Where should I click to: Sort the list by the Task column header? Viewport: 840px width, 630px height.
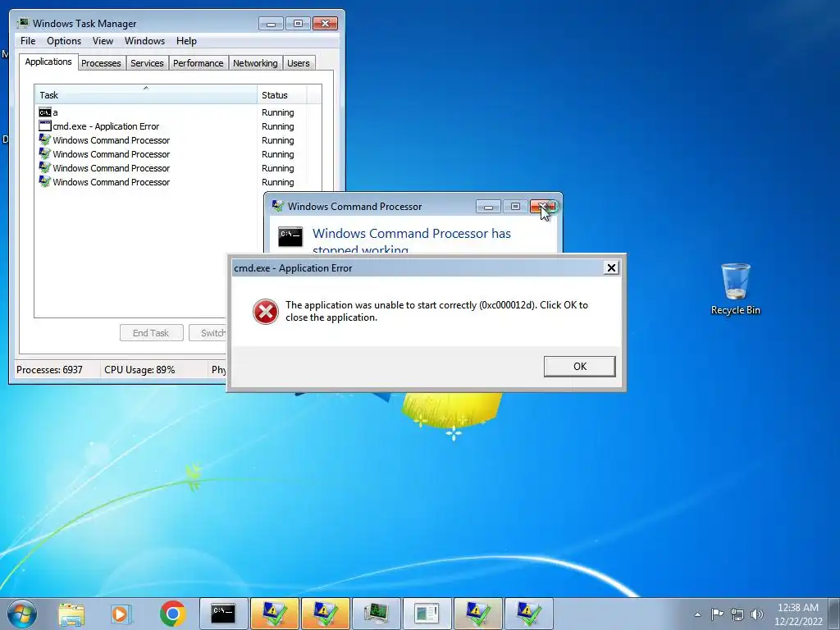pos(146,95)
